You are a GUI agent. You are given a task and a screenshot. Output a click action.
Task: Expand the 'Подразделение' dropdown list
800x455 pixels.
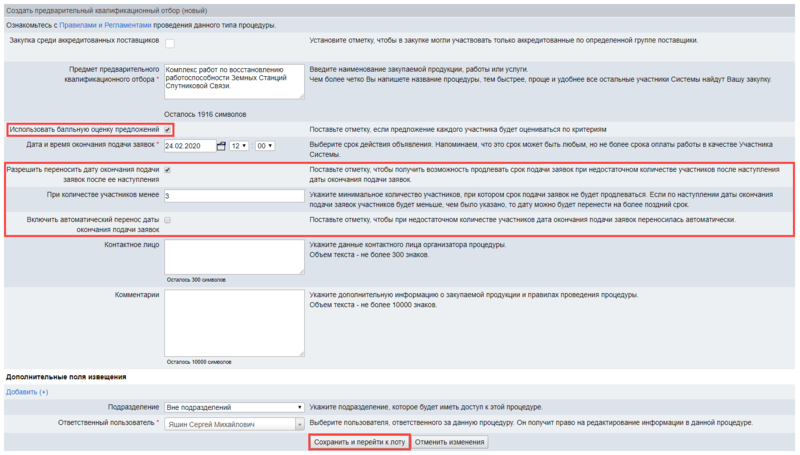click(x=234, y=408)
